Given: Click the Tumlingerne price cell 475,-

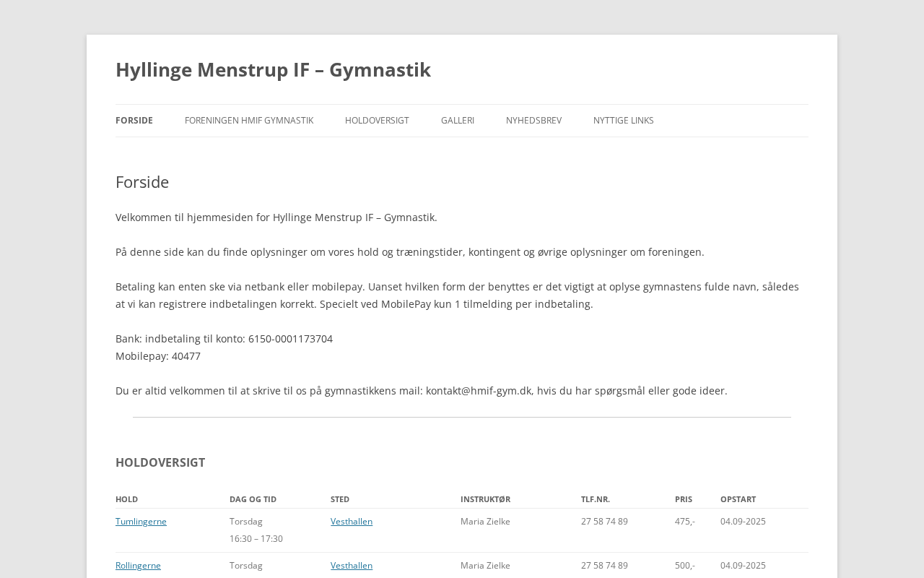Looking at the screenshot, I should tap(685, 522).
